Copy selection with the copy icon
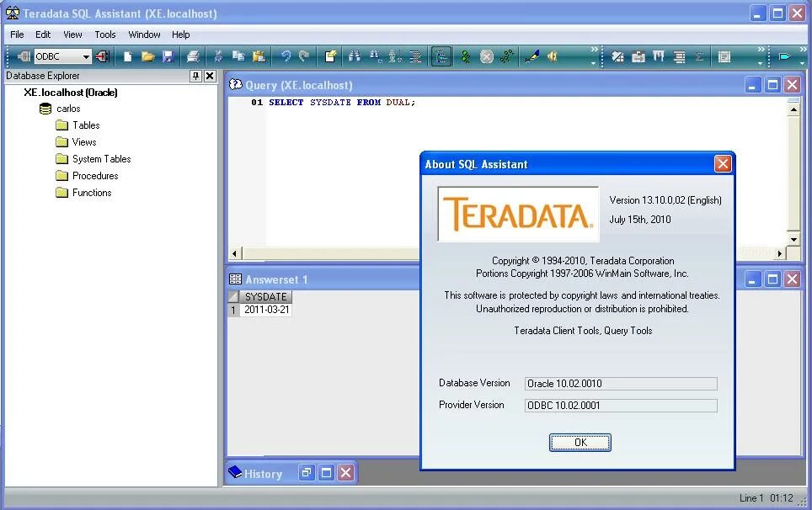 coord(238,56)
